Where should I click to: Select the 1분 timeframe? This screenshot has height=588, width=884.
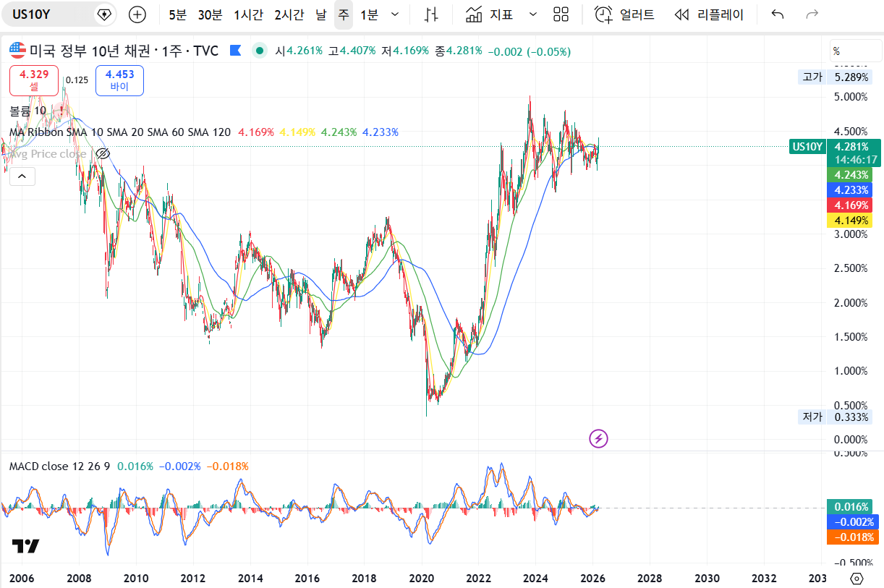pyautogui.click(x=369, y=14)
